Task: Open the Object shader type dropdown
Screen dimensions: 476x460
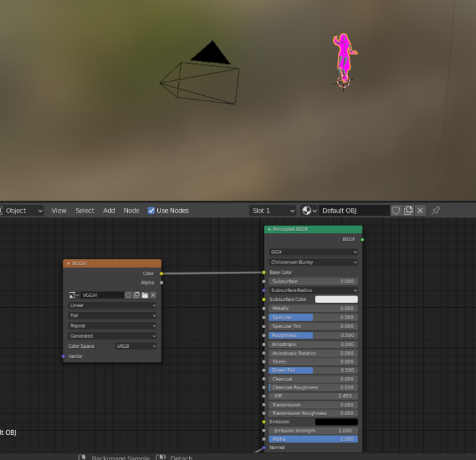Action: 21,211
